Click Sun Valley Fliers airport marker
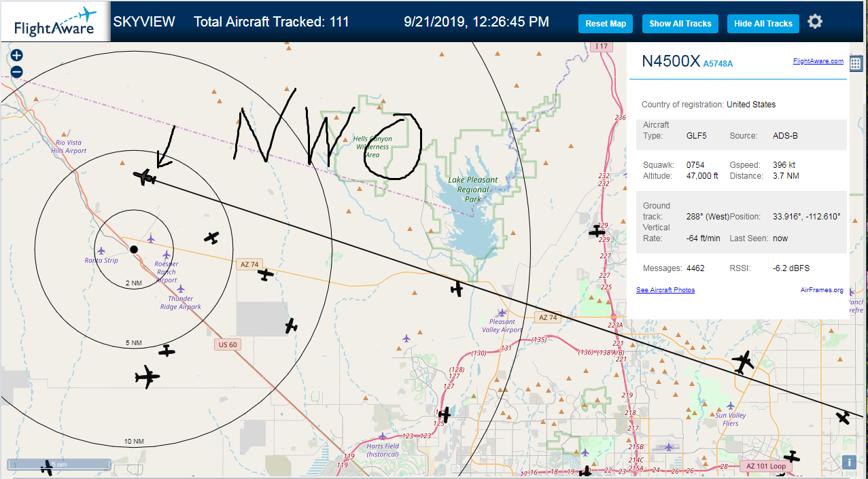The height and width of the screenshot is (479, 868). [730, 406]
